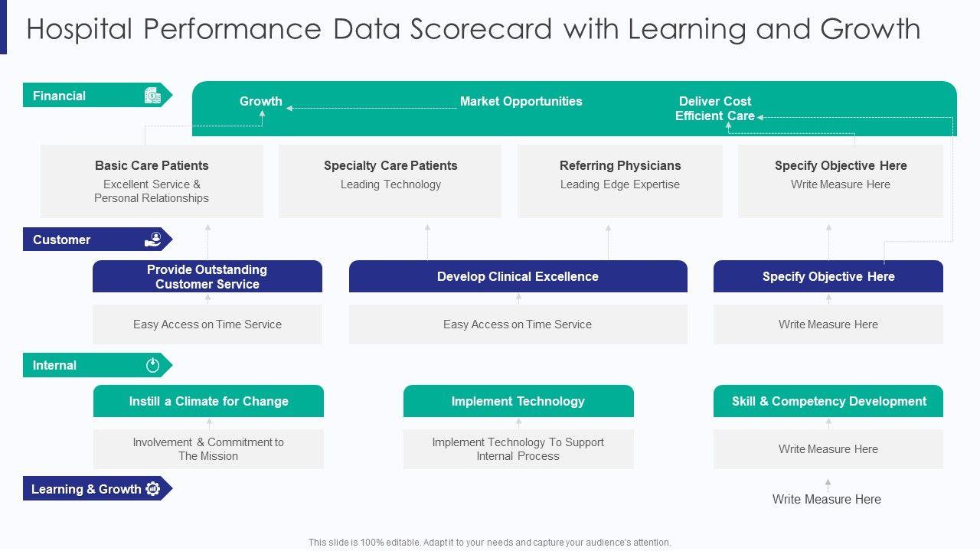Select the Referring Physicians box

[620, 181]
